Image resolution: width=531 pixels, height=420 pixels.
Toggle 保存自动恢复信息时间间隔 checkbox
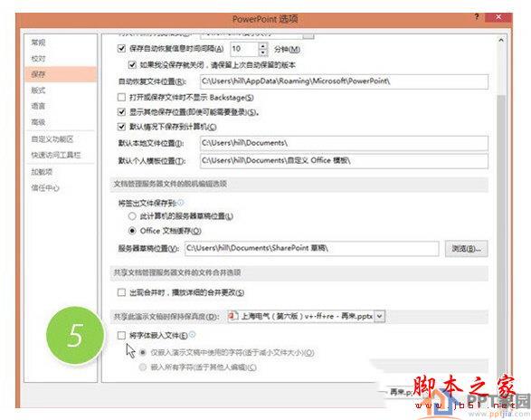121,49
